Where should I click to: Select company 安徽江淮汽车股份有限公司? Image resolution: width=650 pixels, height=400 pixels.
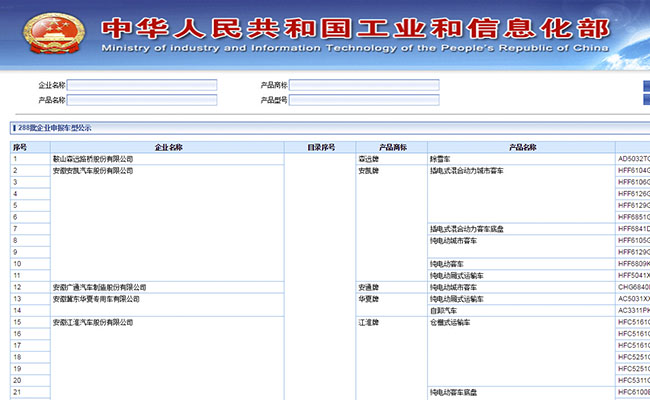pos(93,322)
